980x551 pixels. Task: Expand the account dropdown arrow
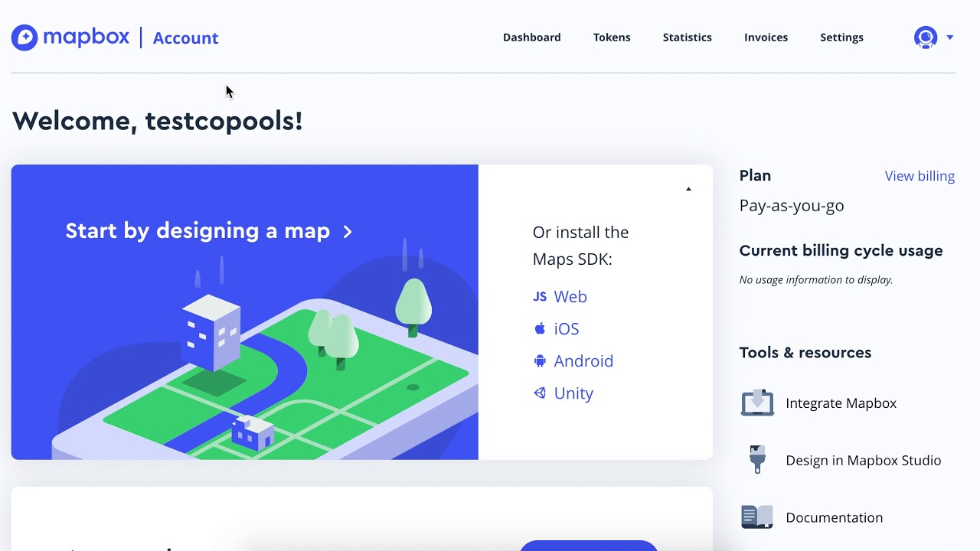coord(950,37)
